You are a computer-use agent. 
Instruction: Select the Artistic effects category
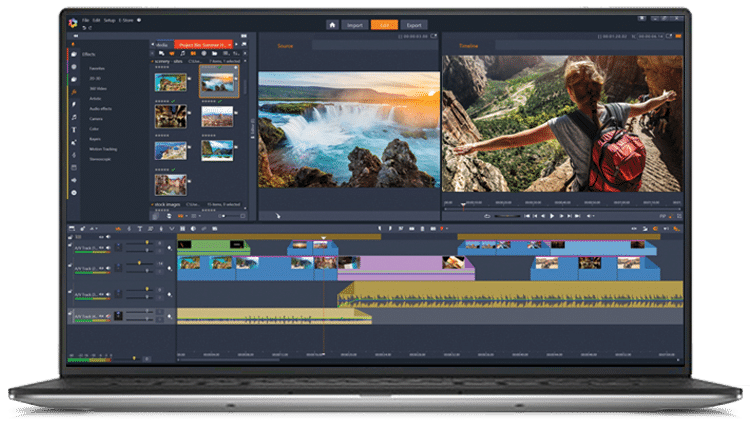pyautogui.click(x=95, y=99)
